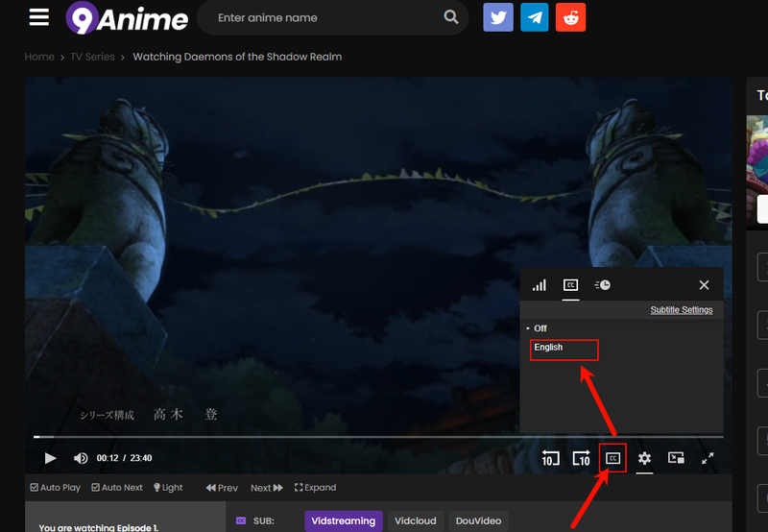Enable picture-in-picture mode

tap(676, 457)
